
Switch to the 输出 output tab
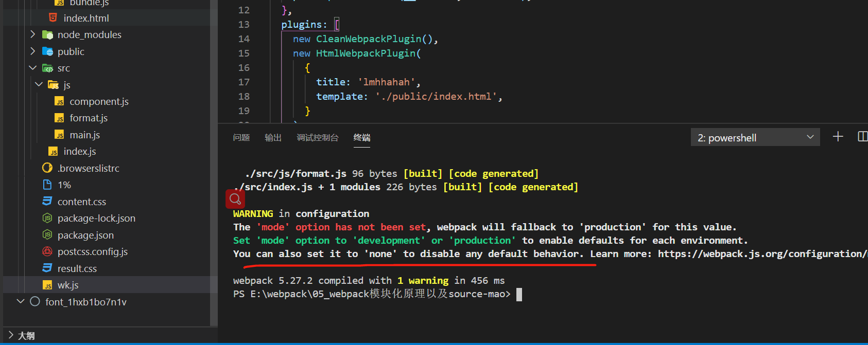tap(273, 137)
